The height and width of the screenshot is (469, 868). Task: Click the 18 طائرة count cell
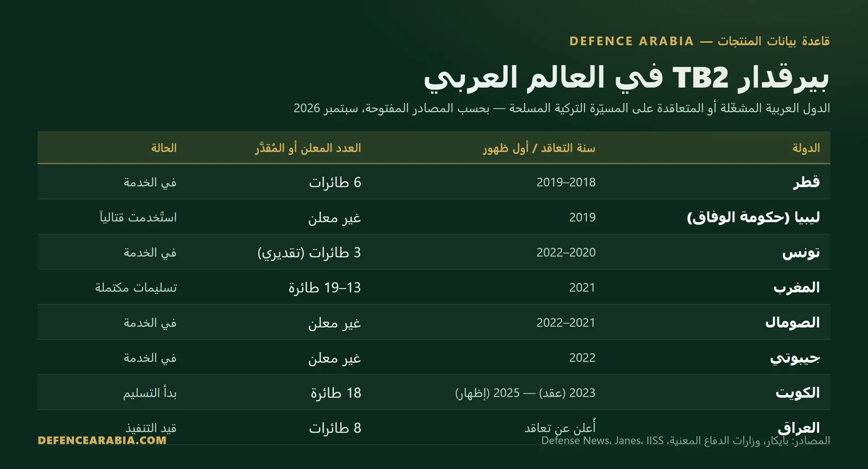coord(336,393)
